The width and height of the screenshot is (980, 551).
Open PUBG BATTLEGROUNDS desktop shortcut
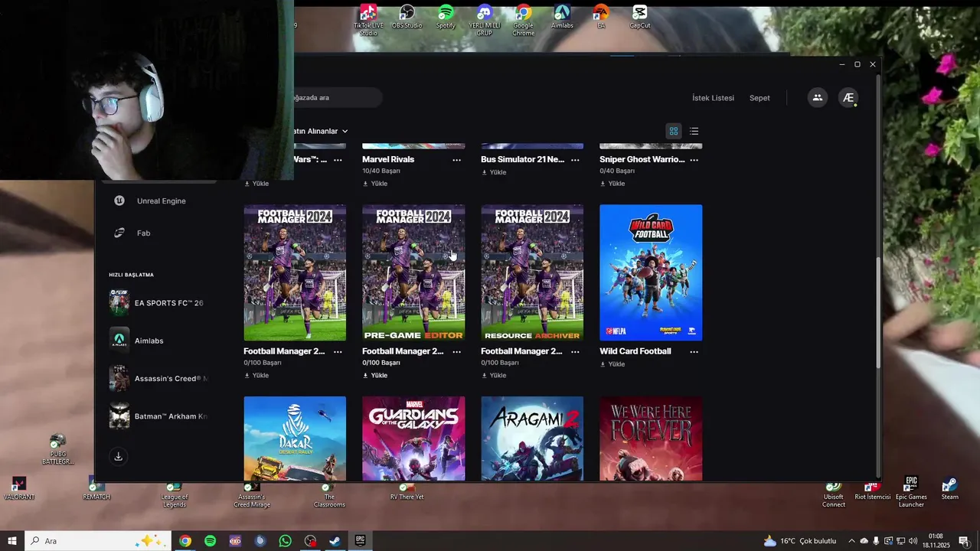57,450
